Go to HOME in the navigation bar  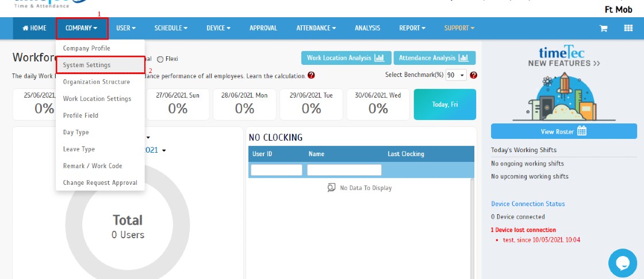(34, 28)
